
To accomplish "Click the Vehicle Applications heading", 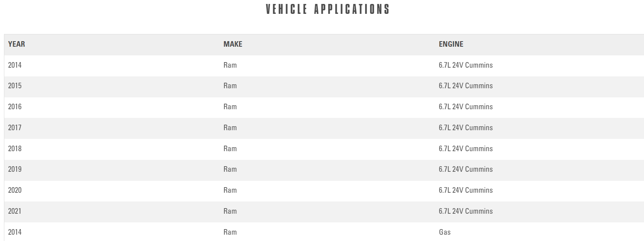I will 328,9.
